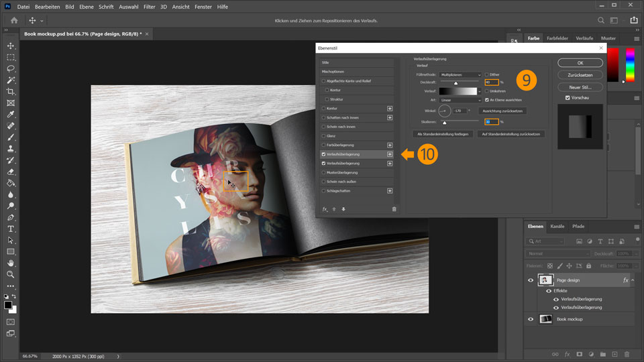Enable Schlagschatten checkbox
Screen dimensions: 644x362
(x=323, y=191)
